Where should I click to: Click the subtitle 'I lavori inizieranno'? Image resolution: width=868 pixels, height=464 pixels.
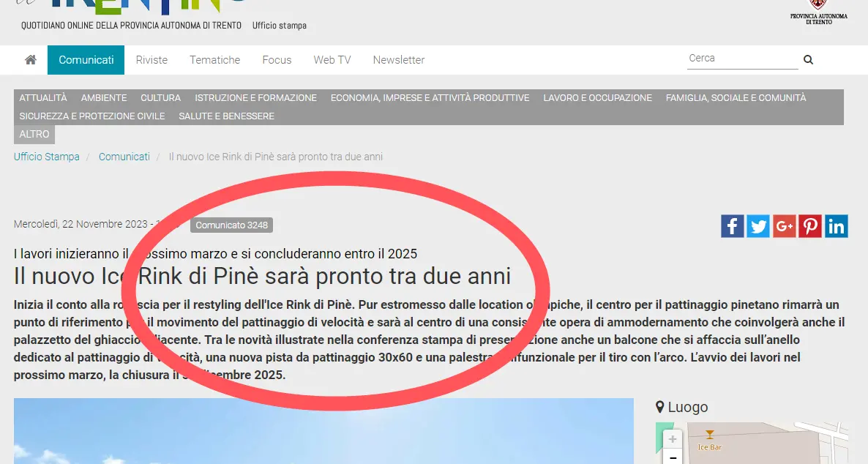click(215, 254)
